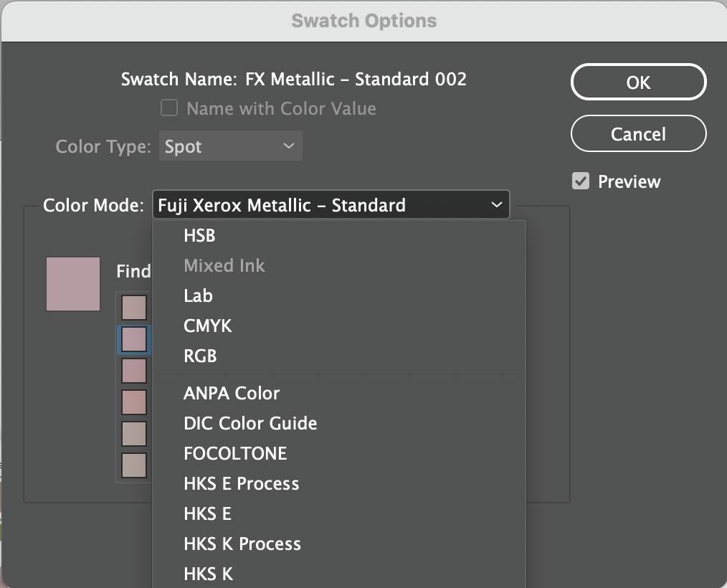Click the large color preview swatch

pyautogui.click(x=73, y=284)
